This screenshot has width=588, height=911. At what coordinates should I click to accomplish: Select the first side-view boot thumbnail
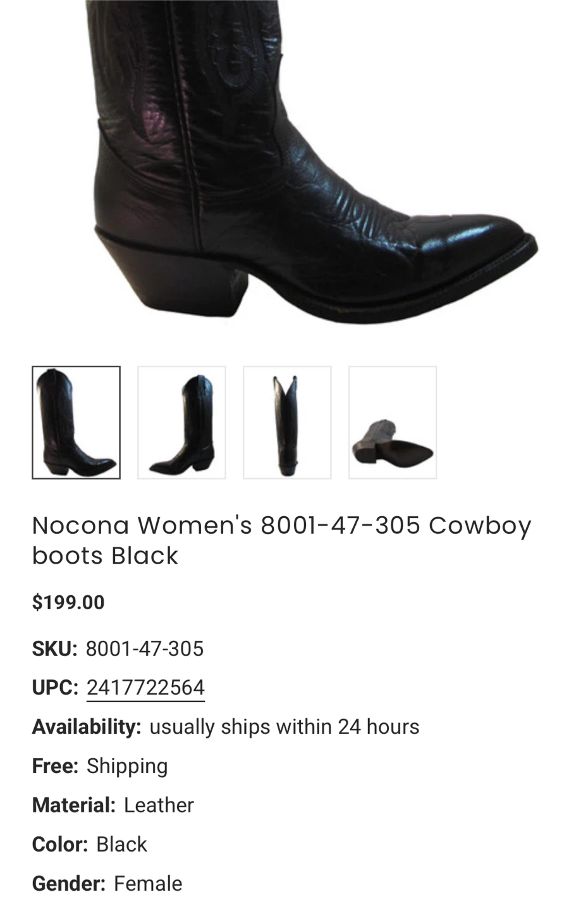pos(76,423)
